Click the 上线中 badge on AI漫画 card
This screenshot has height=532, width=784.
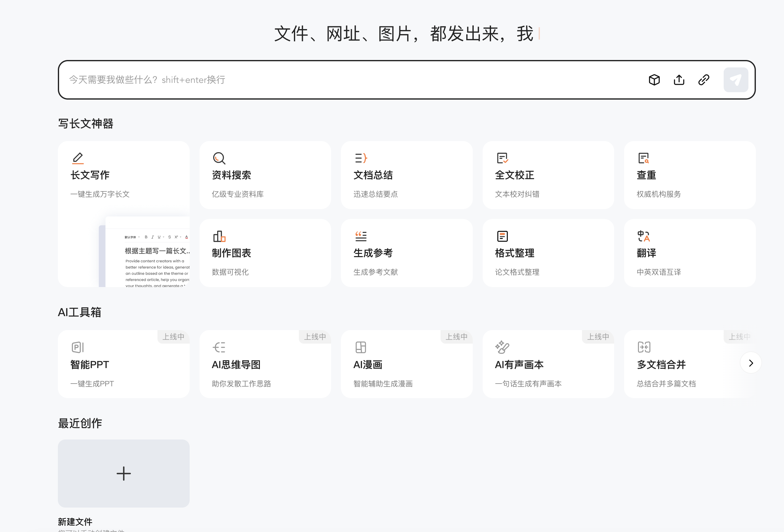(x=456, y=337)
